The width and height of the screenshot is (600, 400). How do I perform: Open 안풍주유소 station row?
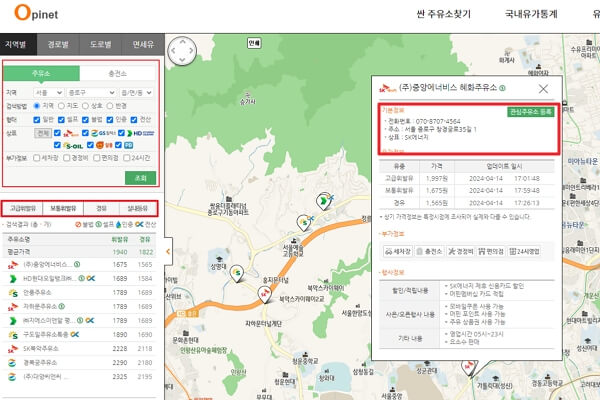[x=80, y=292]
